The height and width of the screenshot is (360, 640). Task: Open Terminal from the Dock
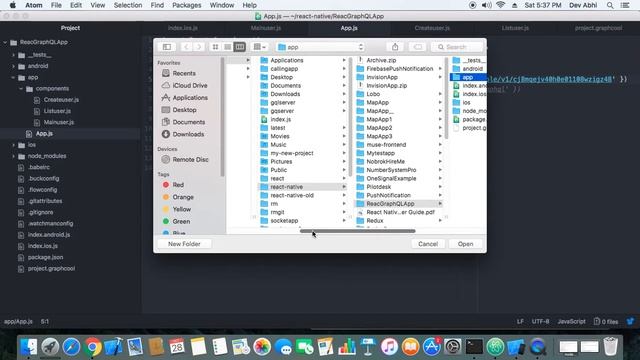coord(474,347)
